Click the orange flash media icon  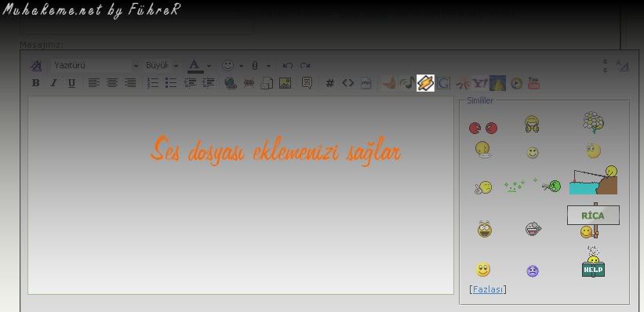pyautogui.click(x=388, y=83)
